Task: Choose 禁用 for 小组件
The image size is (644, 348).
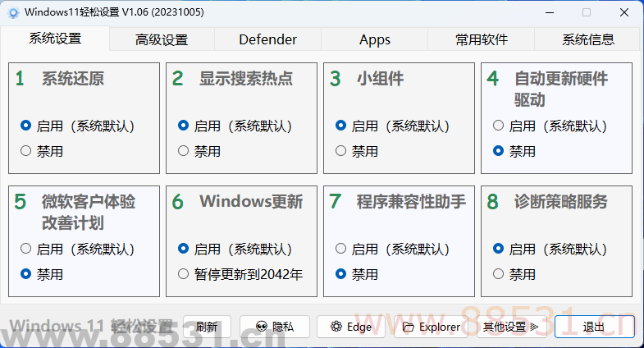Action: pos(357,151)
